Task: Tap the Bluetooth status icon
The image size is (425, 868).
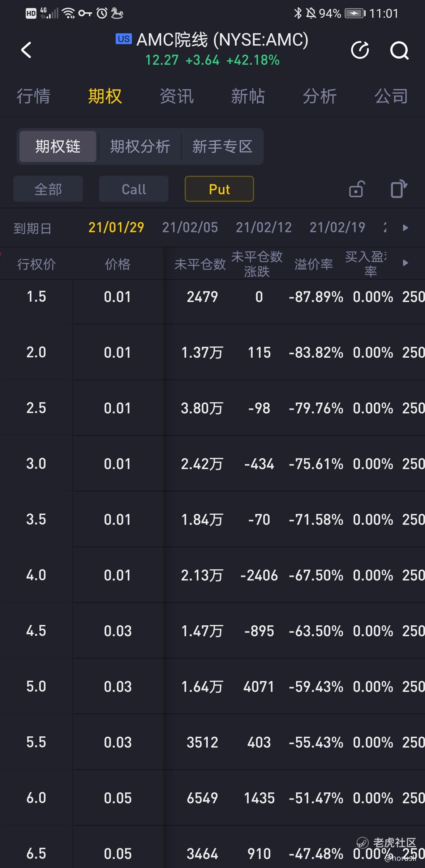Action: click(297, 13)
